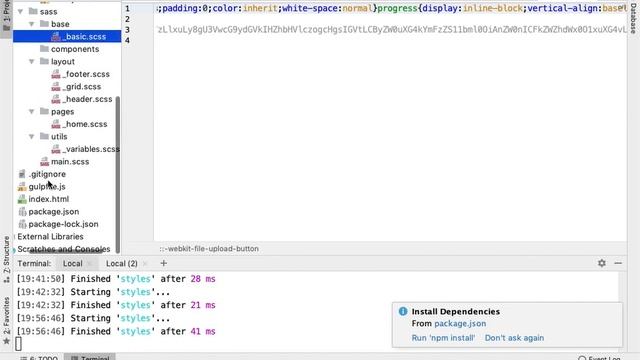Click the main.scss Sass file icon

[x=44, y=162]
